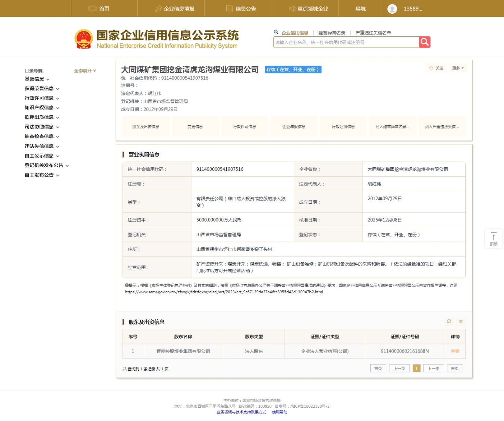Jump to 变更信息 quick link
The image size is (504, 421).
[x=195, y=127]
